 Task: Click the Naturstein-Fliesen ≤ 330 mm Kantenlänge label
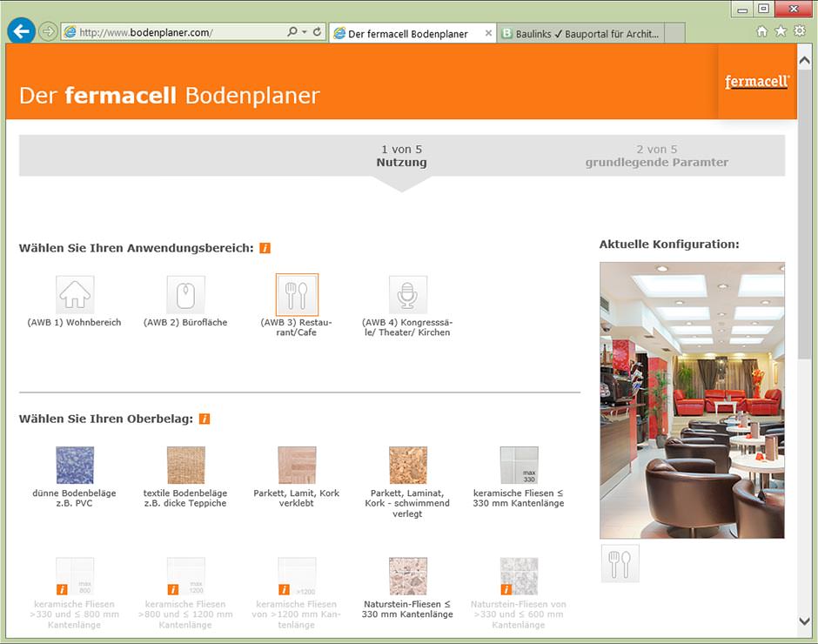(407, 609)
